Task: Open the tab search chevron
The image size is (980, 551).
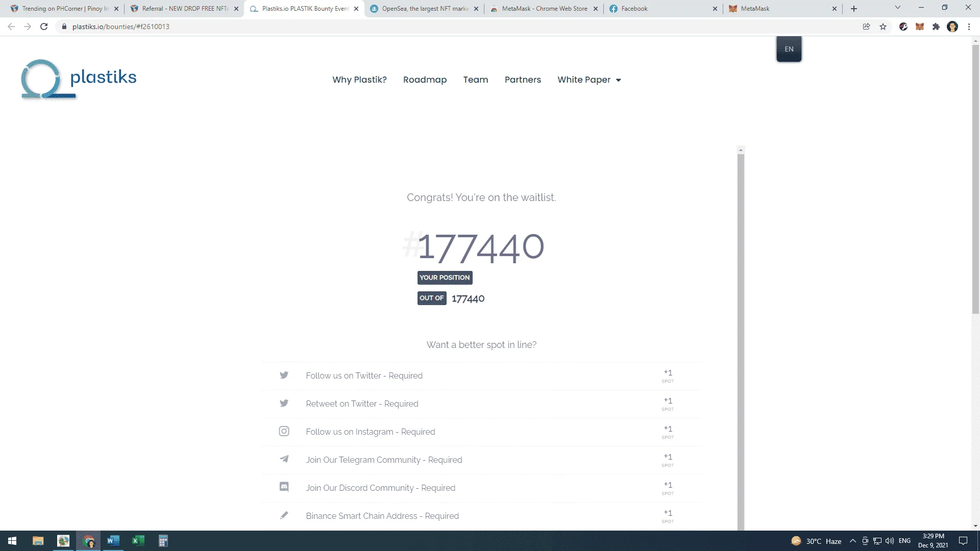Action: 898,8
